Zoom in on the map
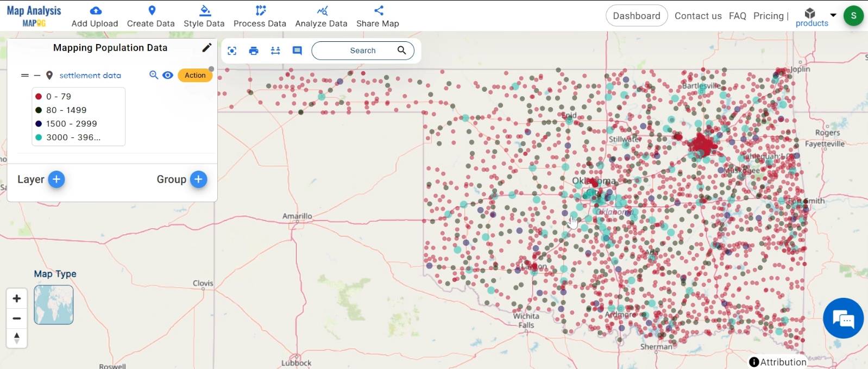This screenshot has height=369, width=868. (x=17, y=298)
